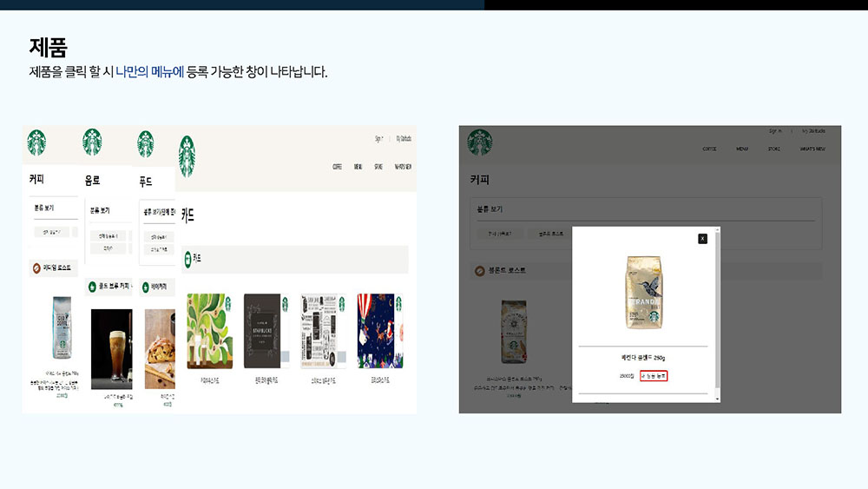Click the 분류 보기 label on the dimmed coffee page
This screenshot has width=868, height=489.
tap(490, 209)
